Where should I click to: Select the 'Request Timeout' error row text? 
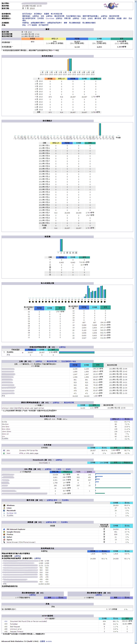[x=16, y=631]
